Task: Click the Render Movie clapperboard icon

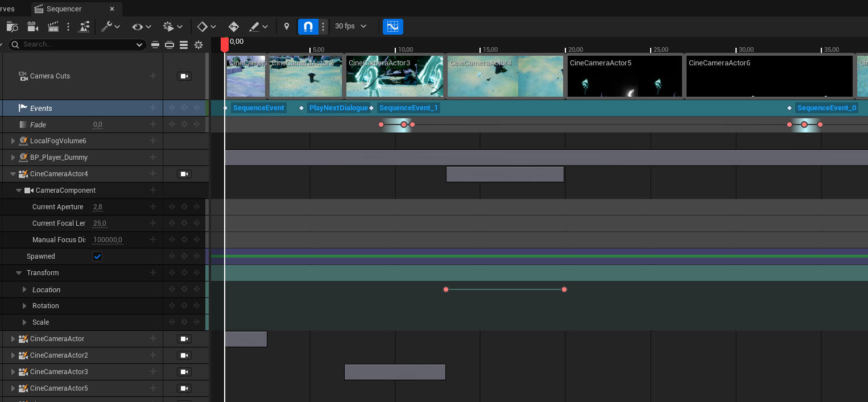Action: coord(53,27)
